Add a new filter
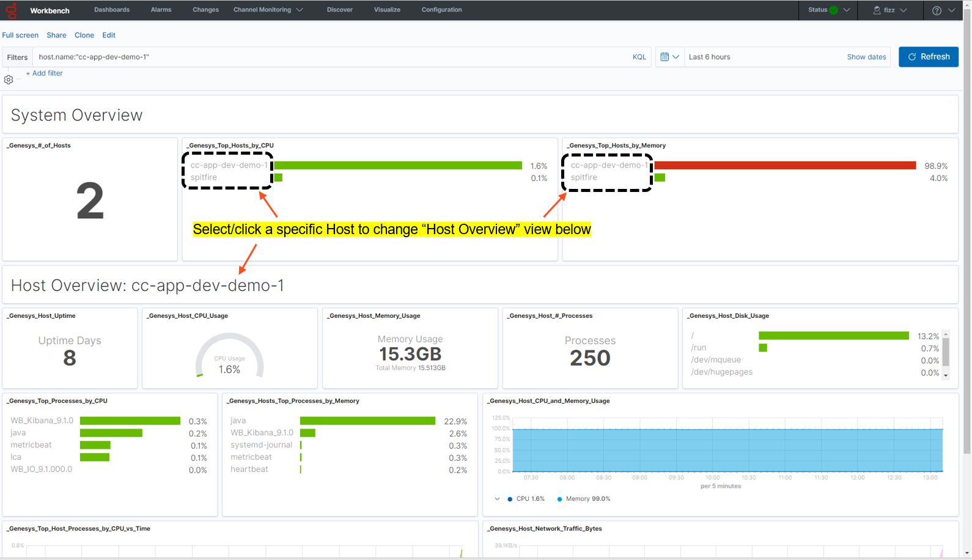 coord(45,73)
